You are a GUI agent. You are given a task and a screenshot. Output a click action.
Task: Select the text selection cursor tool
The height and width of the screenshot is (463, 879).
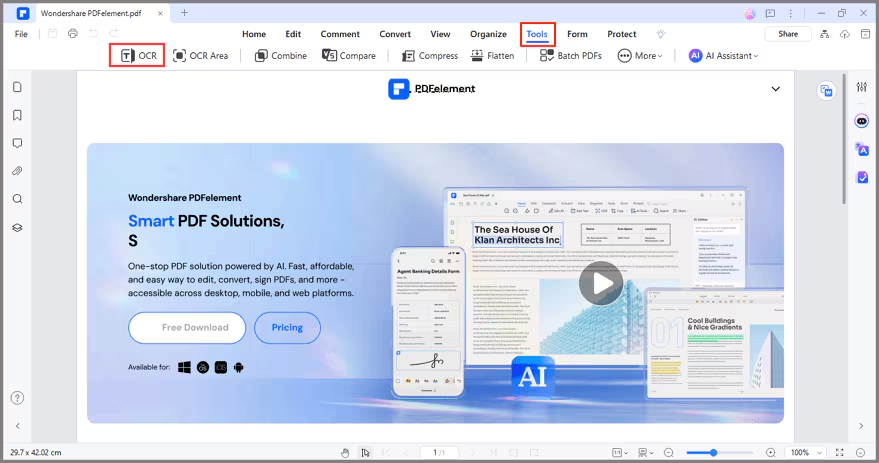[x=366, y=452]
